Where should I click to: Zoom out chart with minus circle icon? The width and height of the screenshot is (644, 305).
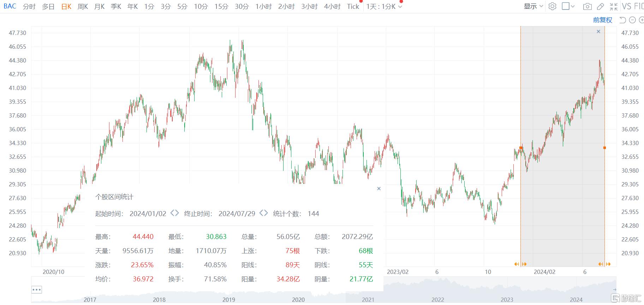[632, 20]
